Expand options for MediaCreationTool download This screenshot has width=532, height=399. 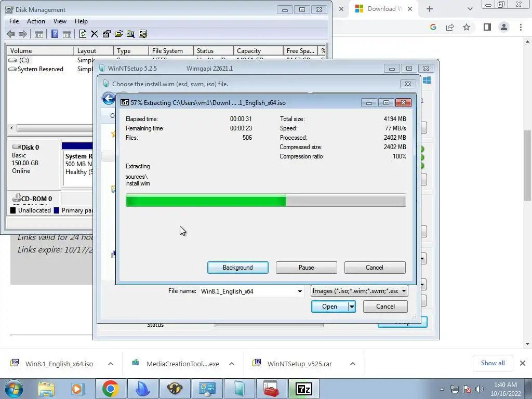click(x=232, y=364)
